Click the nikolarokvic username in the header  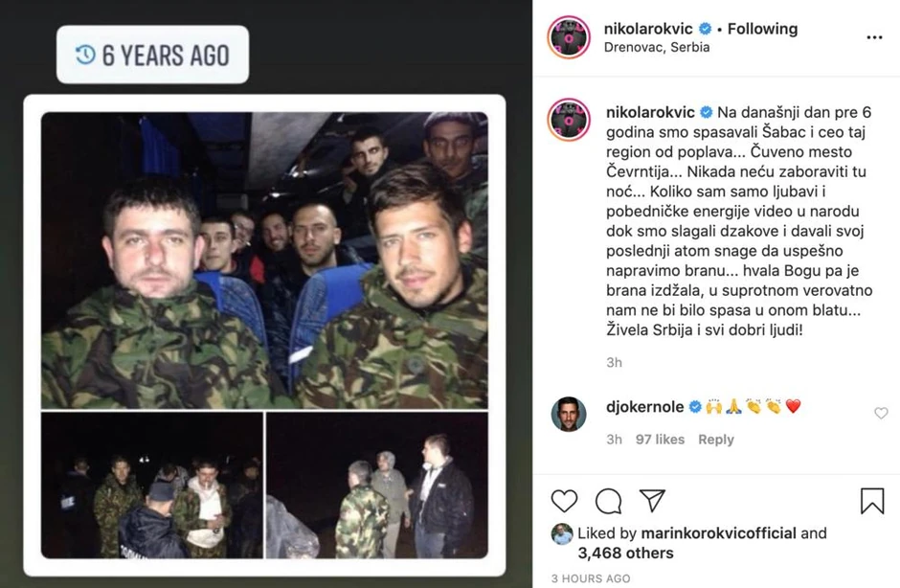pyautogui.click(x=649, y=29)
